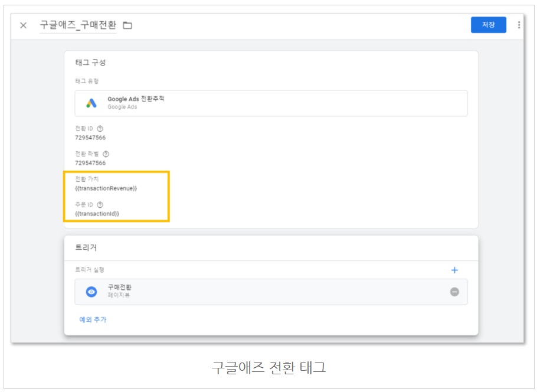The width and height of the screenshot is (537, 392).
Task: Close the tag editor with the X icon
Action: (23, 25)
